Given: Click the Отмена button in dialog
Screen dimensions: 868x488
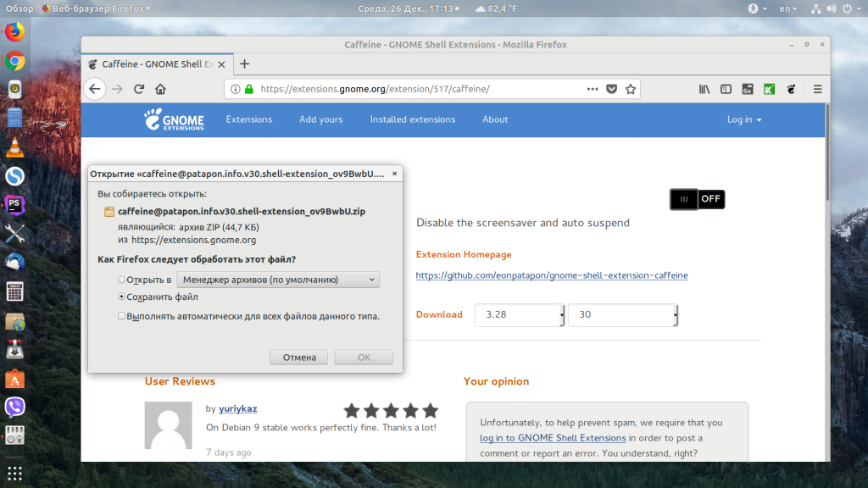Looking at the screenshot, I should pyautogui.click(x=299, y=358).
